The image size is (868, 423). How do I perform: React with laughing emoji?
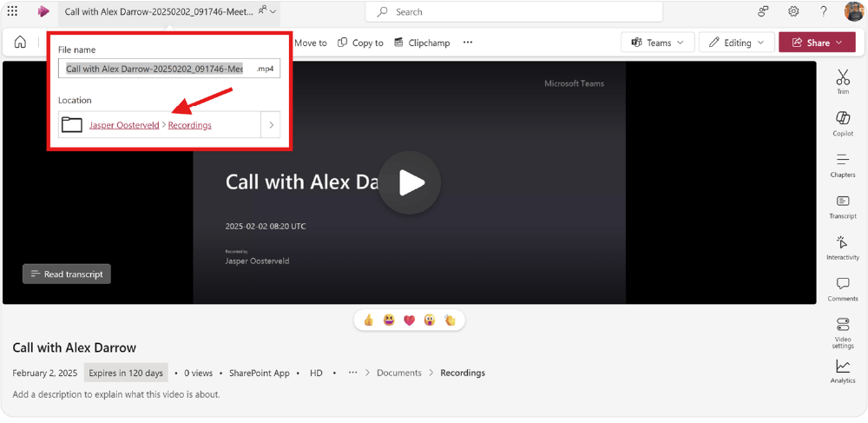coord(389,320)
